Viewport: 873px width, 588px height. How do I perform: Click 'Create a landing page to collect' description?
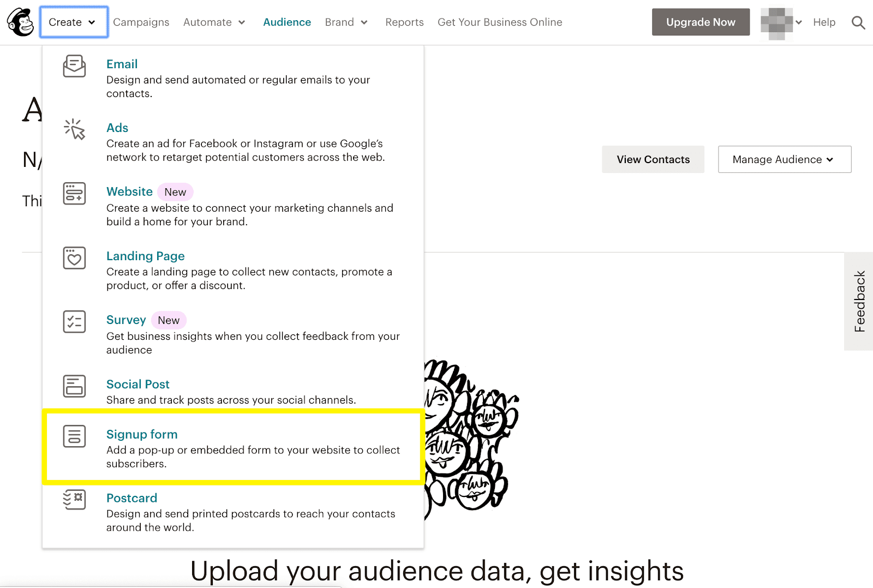(x=249, y=279)
